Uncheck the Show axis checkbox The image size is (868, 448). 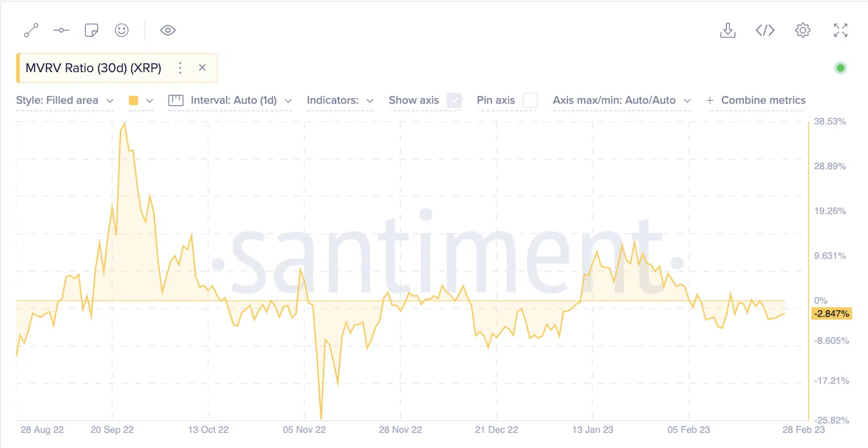point(454,100)
